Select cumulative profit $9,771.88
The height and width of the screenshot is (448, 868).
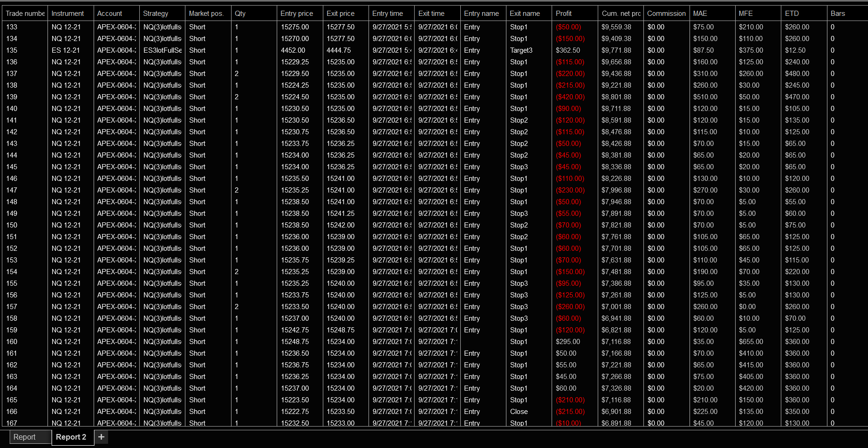pos(616,50)
